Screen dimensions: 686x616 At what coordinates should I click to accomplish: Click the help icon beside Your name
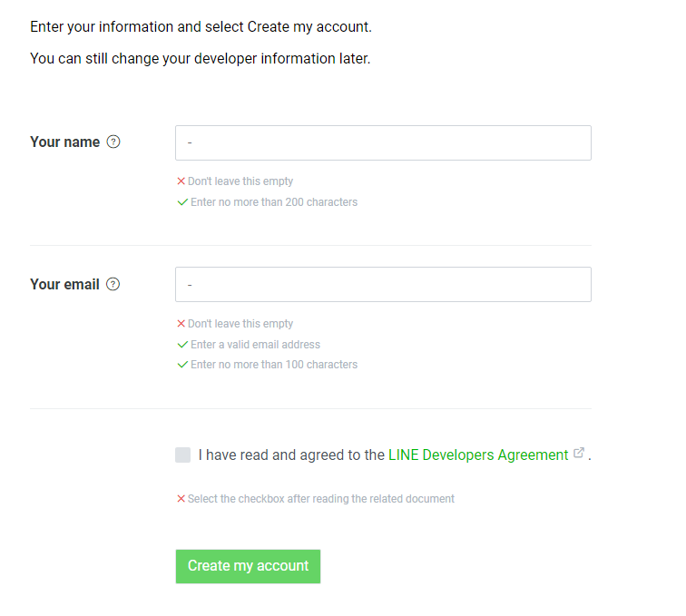tap(113, 142)
